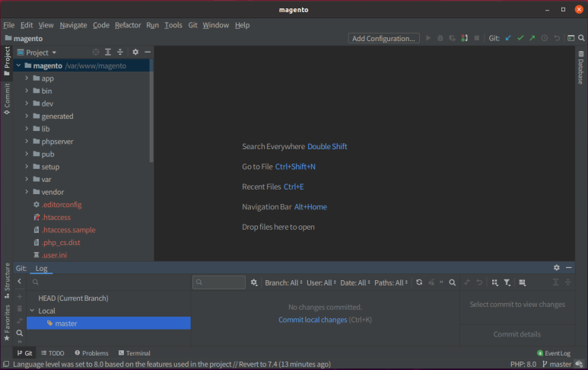Viewport: 588px width, 370px height.
Task: Expand the vendor folder
Action: coord(27,192)
